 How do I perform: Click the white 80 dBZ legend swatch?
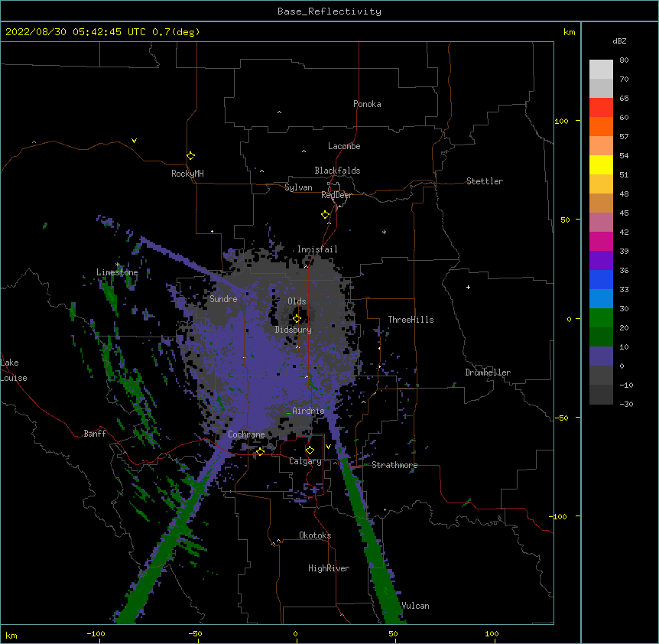[601, 69]
